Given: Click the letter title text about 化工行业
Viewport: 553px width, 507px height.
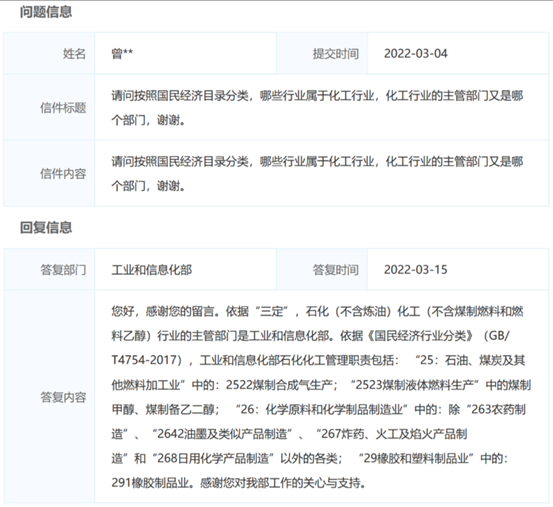Looking at the screenshot, I should click(317, 108).
